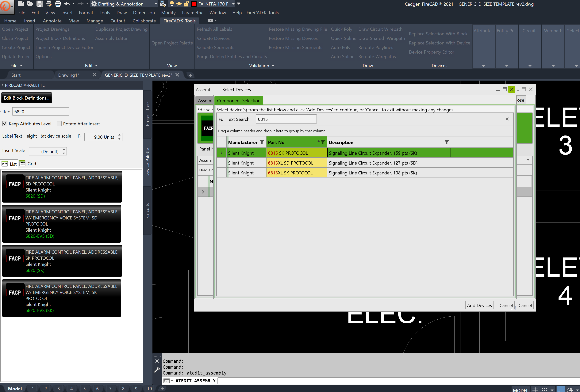Click the Redo arrow icon
Viewport: 580px width, 392px height.
tap(80, 4)
